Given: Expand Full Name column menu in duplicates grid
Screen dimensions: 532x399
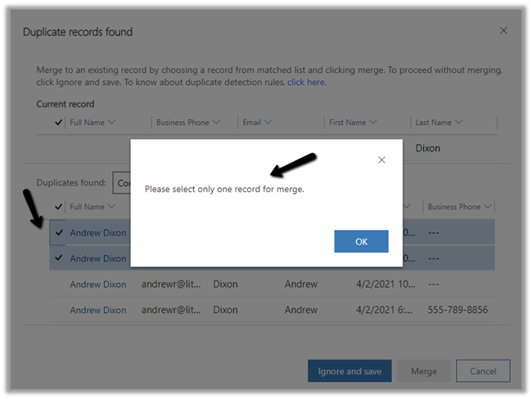Looking at the screenshot, I should click(92, 207).
